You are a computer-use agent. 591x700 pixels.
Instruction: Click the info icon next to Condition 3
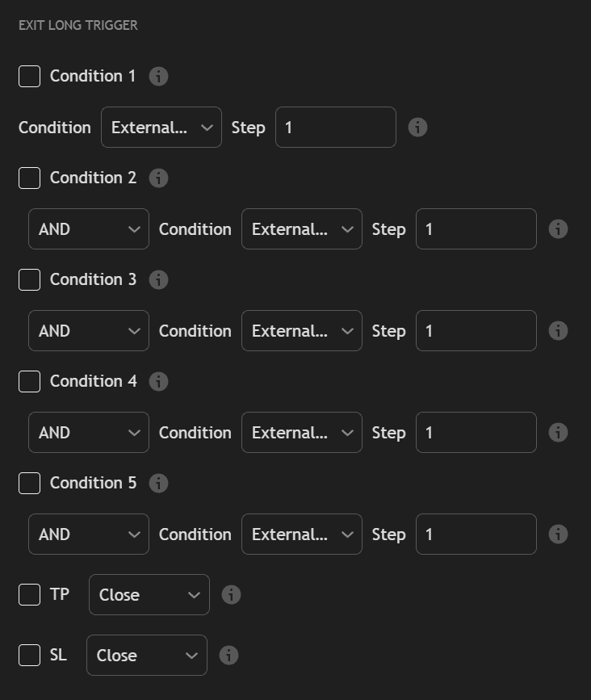[x=159, y=279]
